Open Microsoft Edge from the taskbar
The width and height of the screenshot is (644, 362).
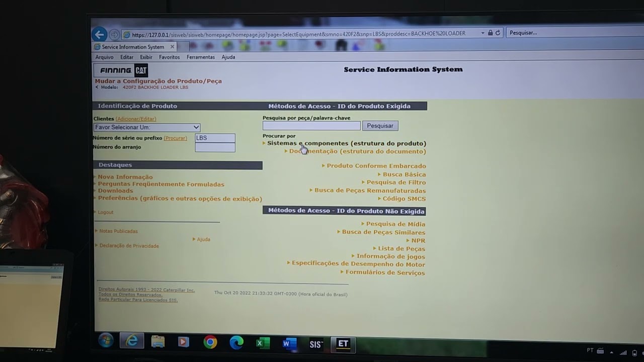[x=236, y=343]
